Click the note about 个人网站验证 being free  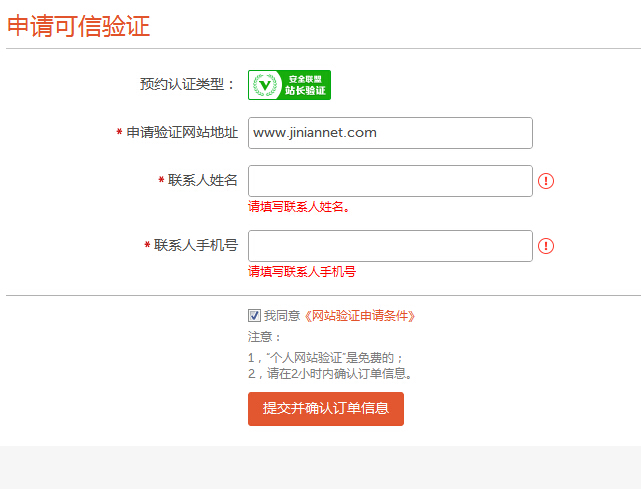[326, 358]
